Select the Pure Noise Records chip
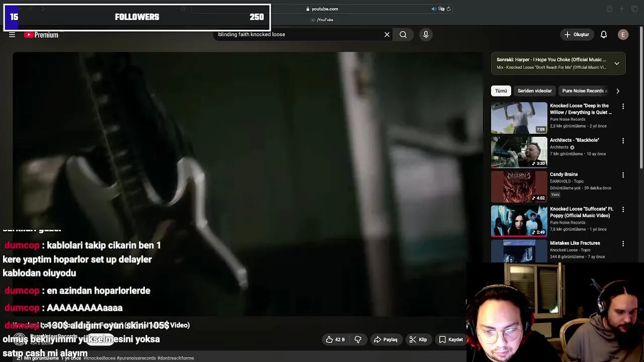Image resolution: width=644 pixels, height=362 pixels. point(584,91)
